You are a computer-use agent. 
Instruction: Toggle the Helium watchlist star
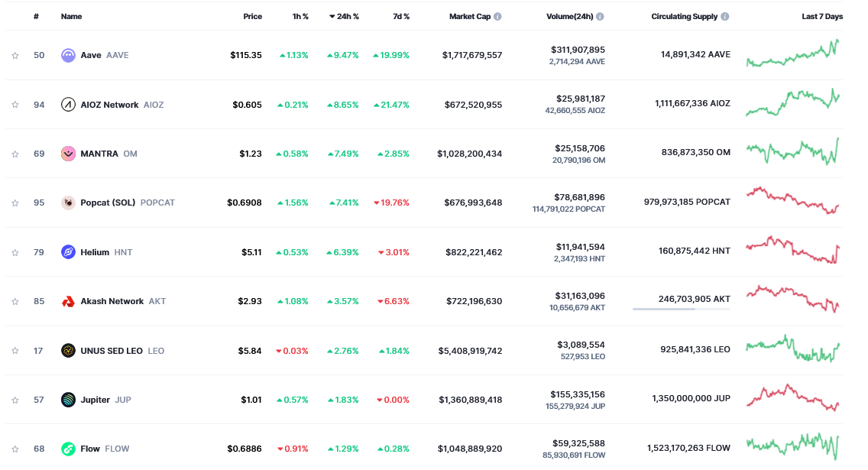(15, 252)
